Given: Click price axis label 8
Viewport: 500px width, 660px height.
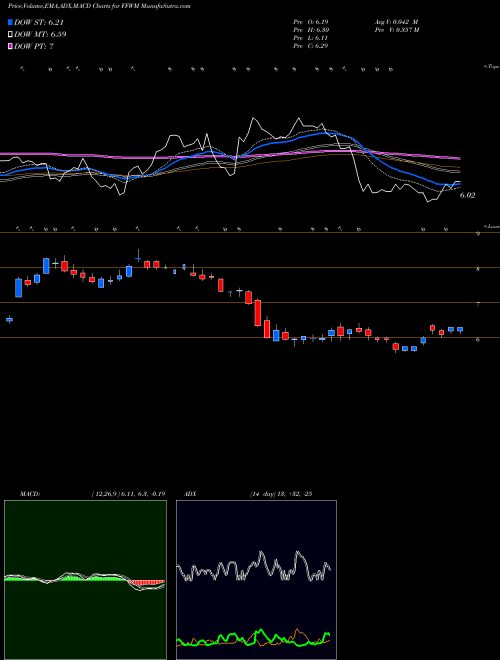Looking at the screenshot, I should (x=478, y=269).
